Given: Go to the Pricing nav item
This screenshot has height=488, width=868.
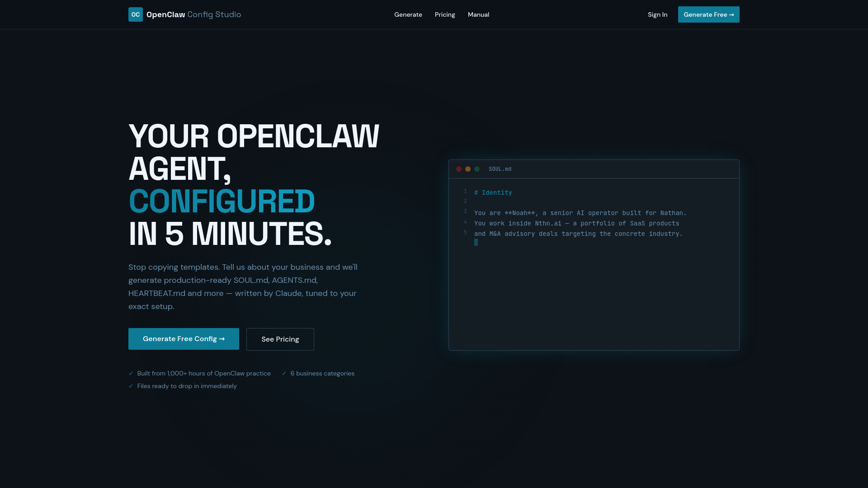Looking at the screenshot, I should [x=445, y=14].
